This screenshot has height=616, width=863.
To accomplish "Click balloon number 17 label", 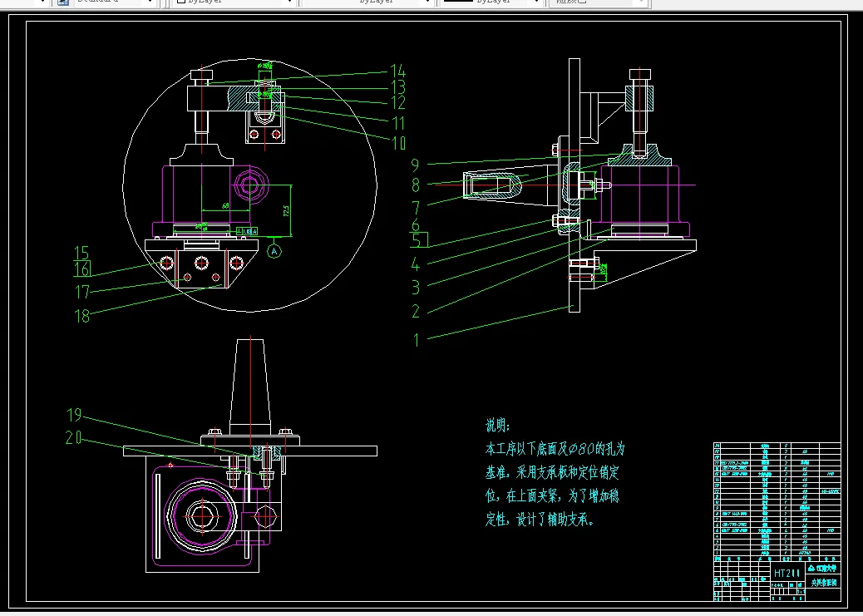I will pyautogui.click(x=82, y=291).
